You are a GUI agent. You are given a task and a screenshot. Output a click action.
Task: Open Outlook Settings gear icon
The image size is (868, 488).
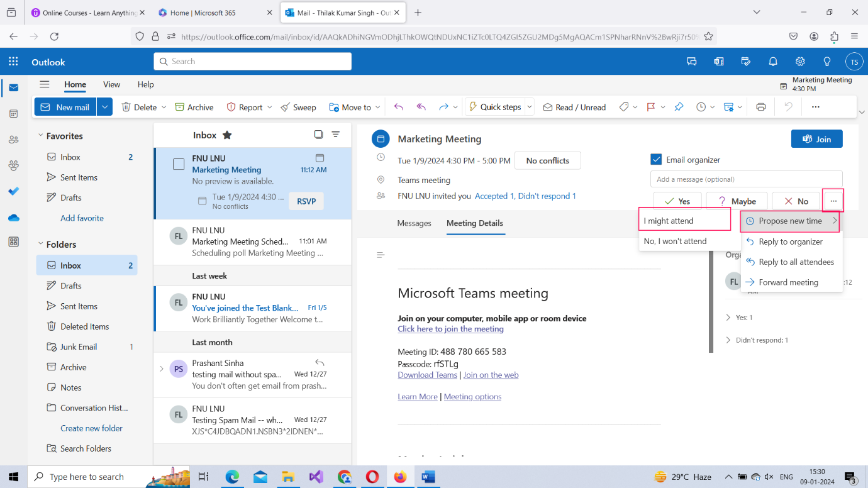click(800, 62)
